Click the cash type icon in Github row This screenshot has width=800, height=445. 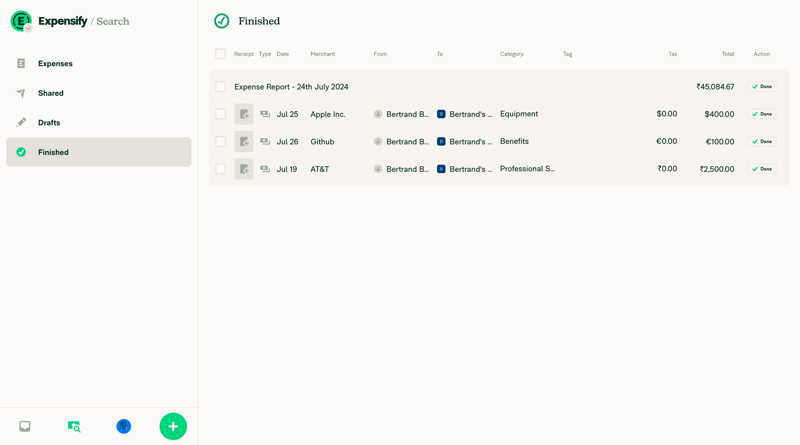click(x=265, y=141)
